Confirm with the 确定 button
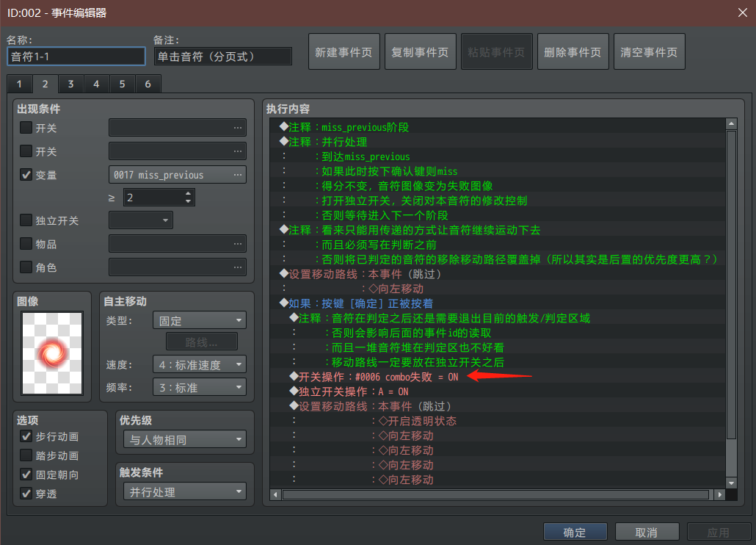 [575, 532]
